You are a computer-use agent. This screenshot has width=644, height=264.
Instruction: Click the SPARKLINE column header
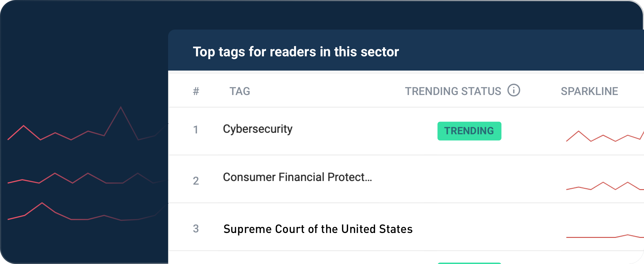[589, 91]
